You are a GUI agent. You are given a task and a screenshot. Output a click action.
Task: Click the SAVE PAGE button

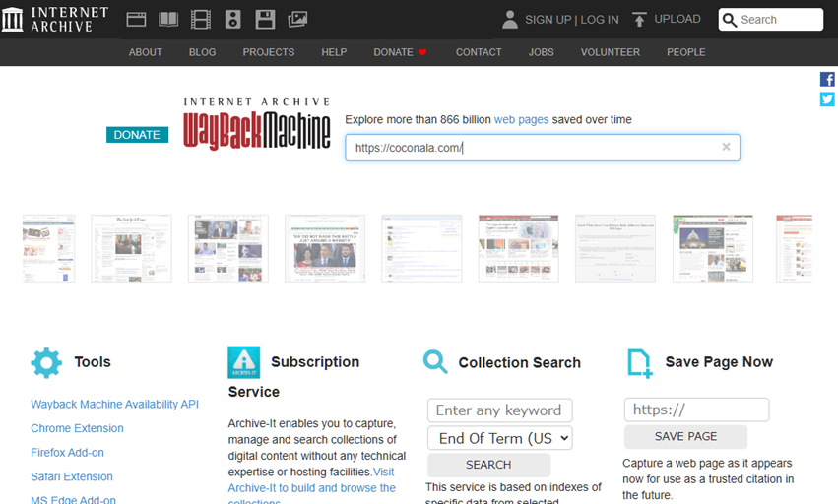click(x=685, y=437)
